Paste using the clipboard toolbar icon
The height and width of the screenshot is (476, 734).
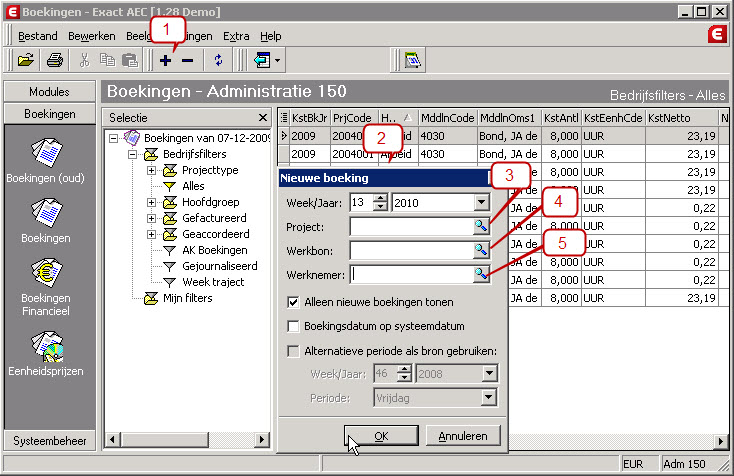tap(130, 60)
